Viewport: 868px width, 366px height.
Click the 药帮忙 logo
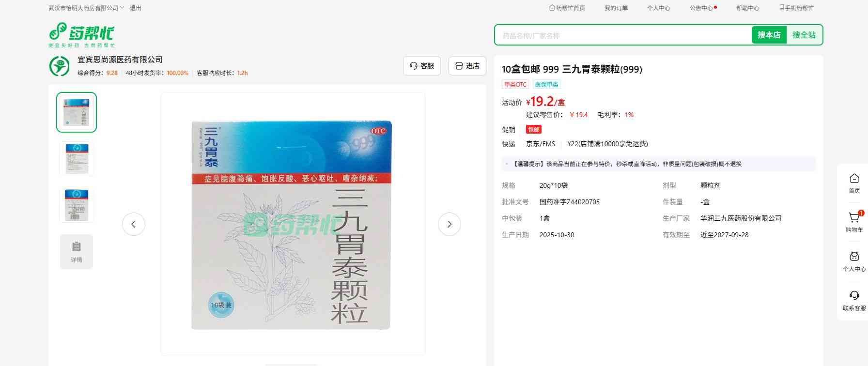pos(81,34)
